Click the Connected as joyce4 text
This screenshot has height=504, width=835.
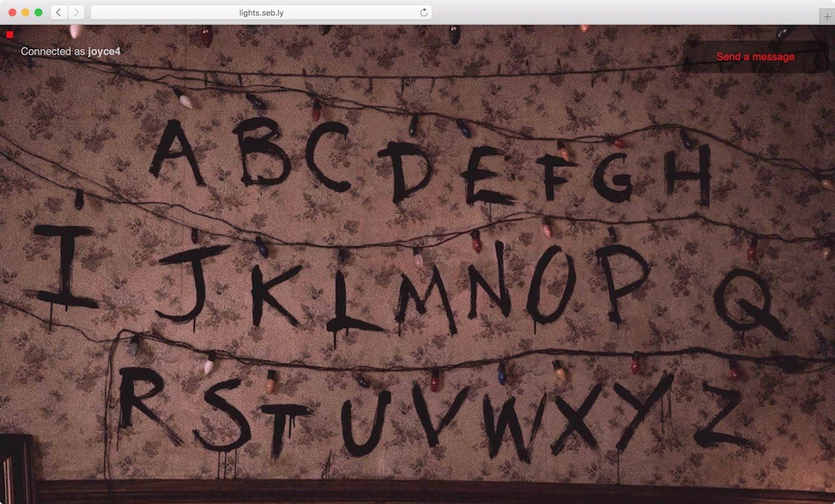pos(70,51)
